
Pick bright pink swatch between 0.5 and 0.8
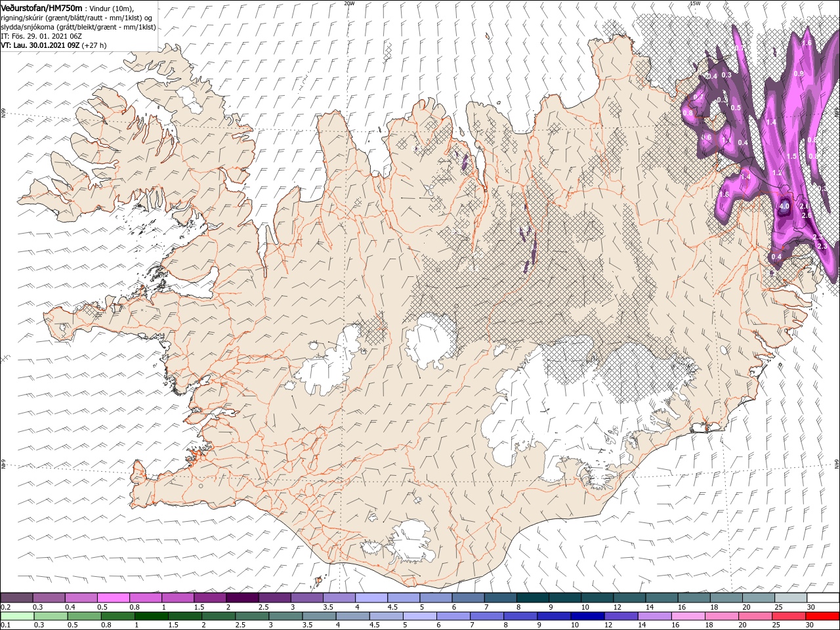(113, 598)
